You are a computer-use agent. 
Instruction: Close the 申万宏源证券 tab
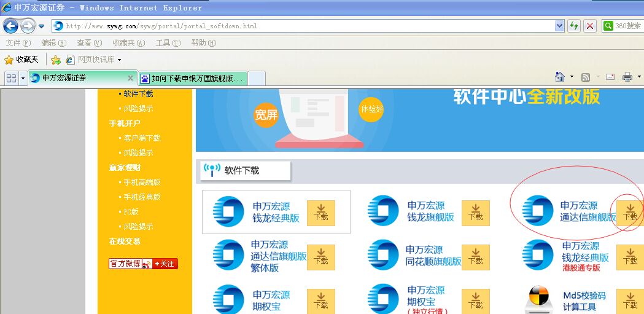130,77
